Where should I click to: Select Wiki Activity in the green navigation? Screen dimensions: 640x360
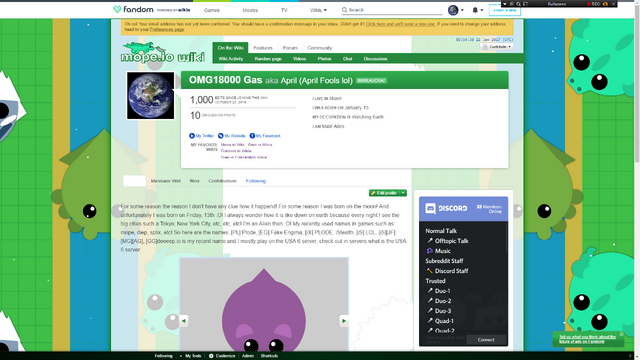point(231,59)
